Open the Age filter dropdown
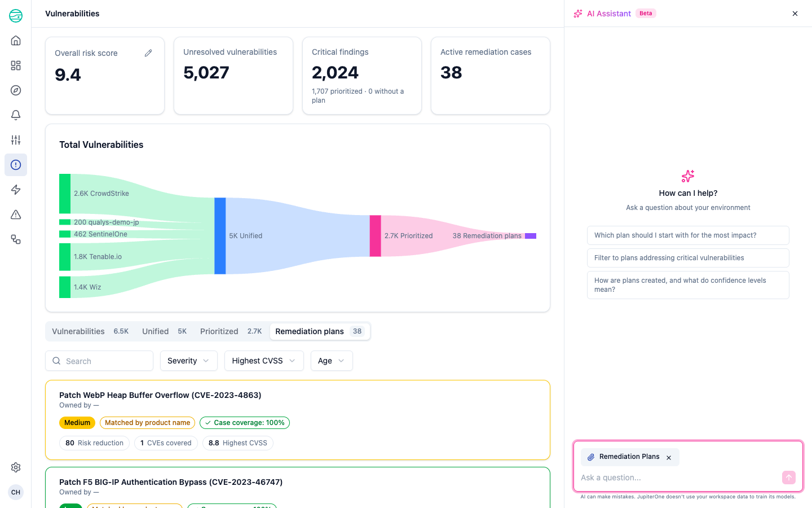Image resolution: width=812 pixels, height=508 pixels. coord(332,361)
